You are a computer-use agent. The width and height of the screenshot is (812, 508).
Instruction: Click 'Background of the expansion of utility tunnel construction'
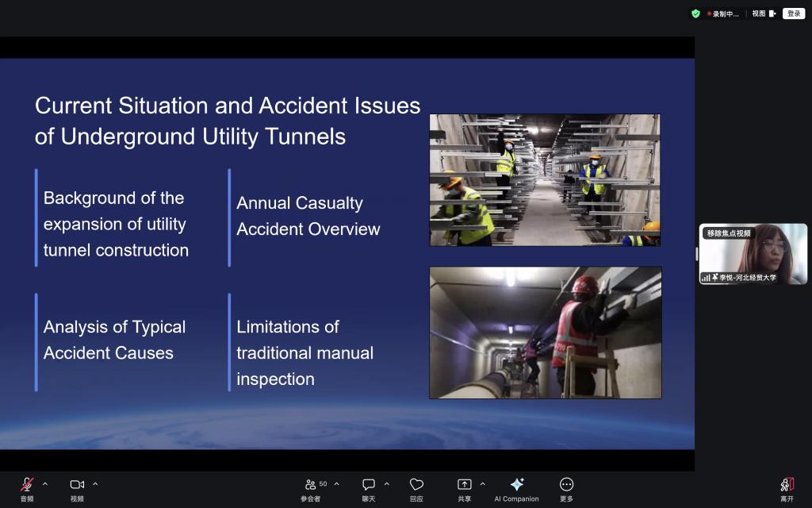pyautogui.click(x=116, y=224)
